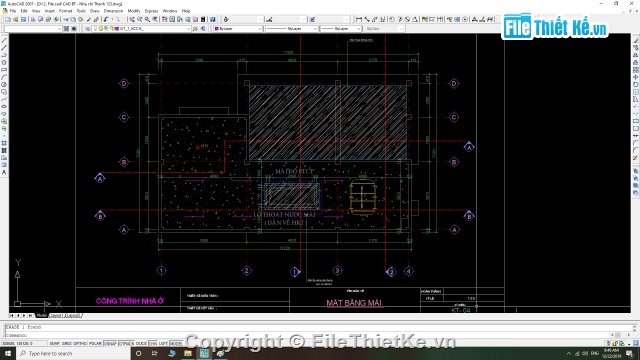Click the Cut scissors icon
The height and width of the screenshot is (360, 640).
65,19
